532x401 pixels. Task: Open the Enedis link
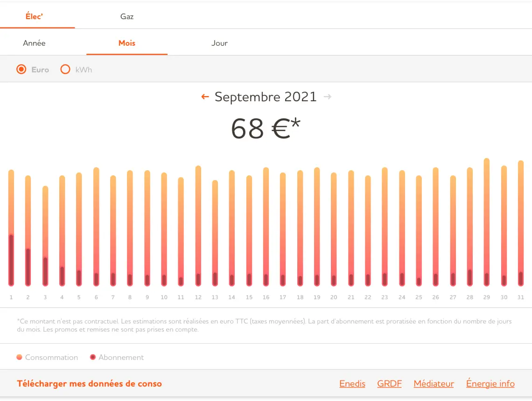pos(352,384)
